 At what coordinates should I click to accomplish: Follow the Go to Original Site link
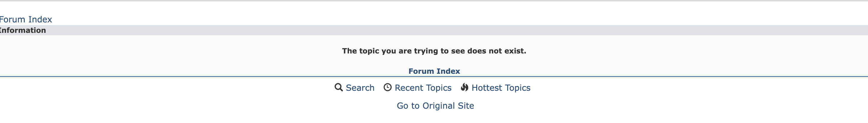(435, 106)
